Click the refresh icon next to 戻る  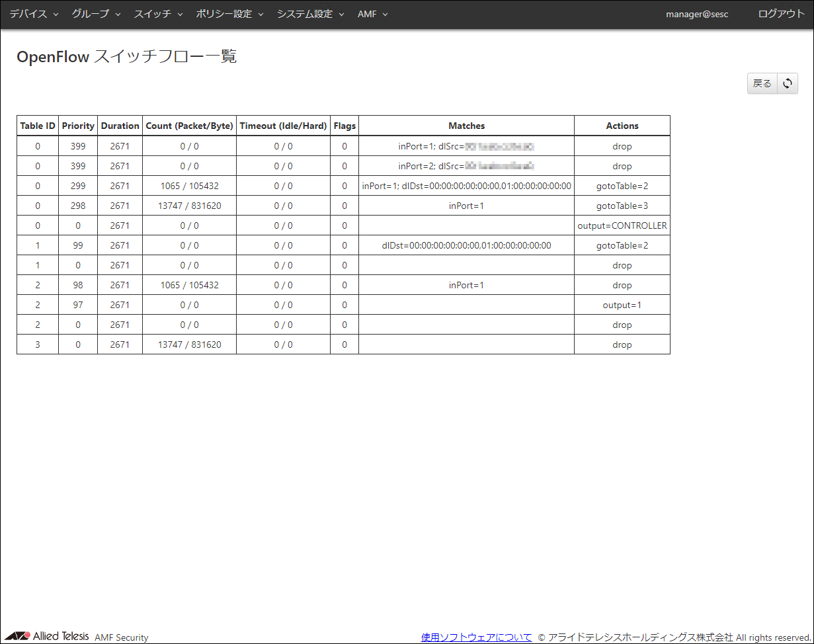pyautogui.click(x=788, y=83)
